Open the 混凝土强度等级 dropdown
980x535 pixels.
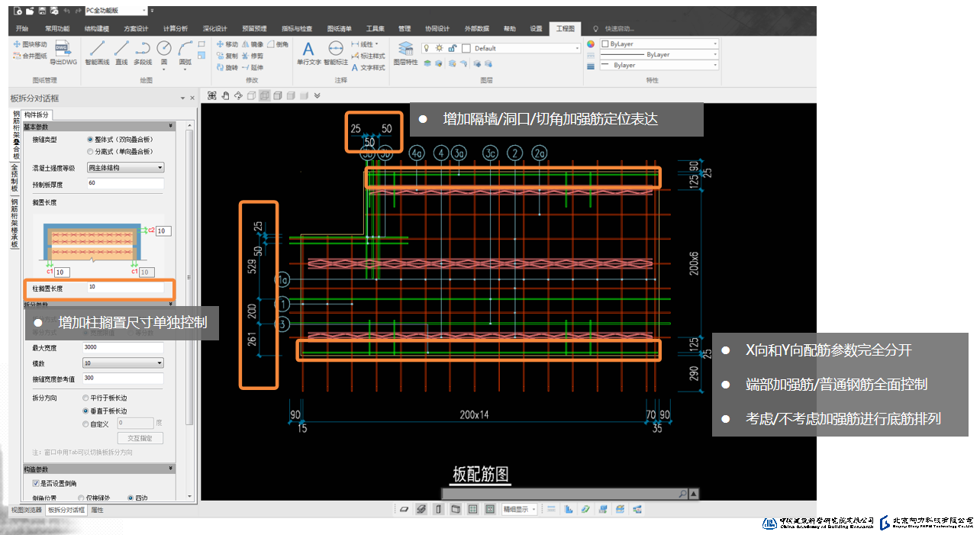click(125, 167)
